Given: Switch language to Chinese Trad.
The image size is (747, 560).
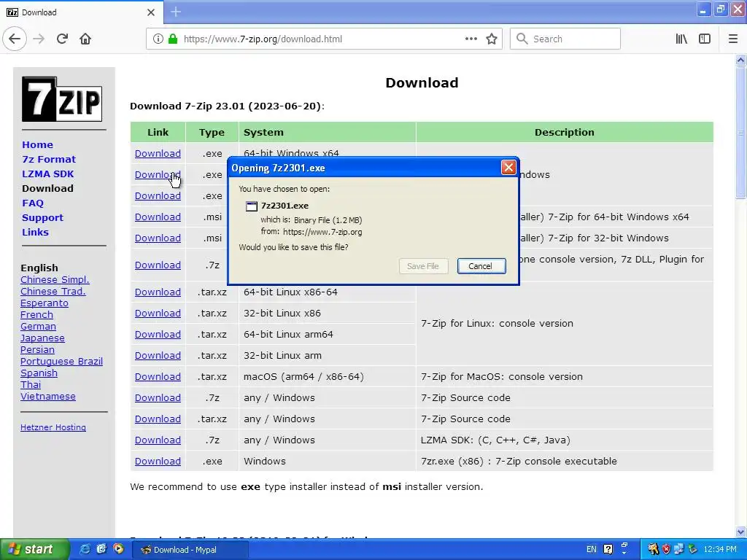Looking at the screenshot, I should point(53,292).
